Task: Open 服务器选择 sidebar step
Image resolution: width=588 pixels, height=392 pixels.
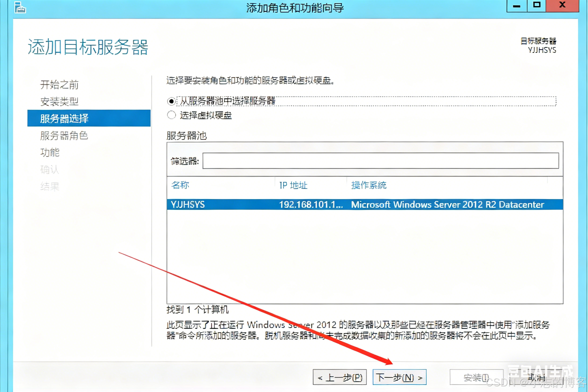Action: pyautogui.click(x=64, y=118)
